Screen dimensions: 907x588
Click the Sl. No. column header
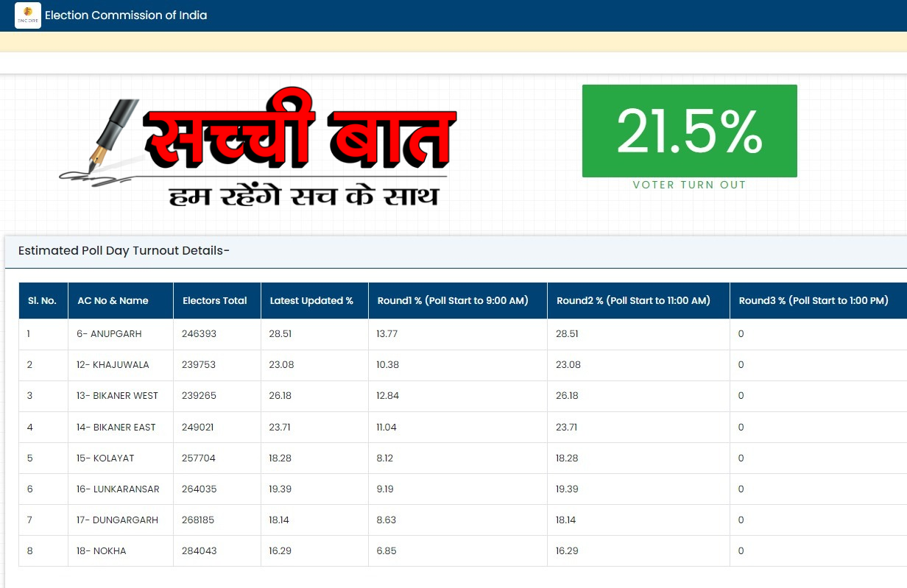coord(42,300)
